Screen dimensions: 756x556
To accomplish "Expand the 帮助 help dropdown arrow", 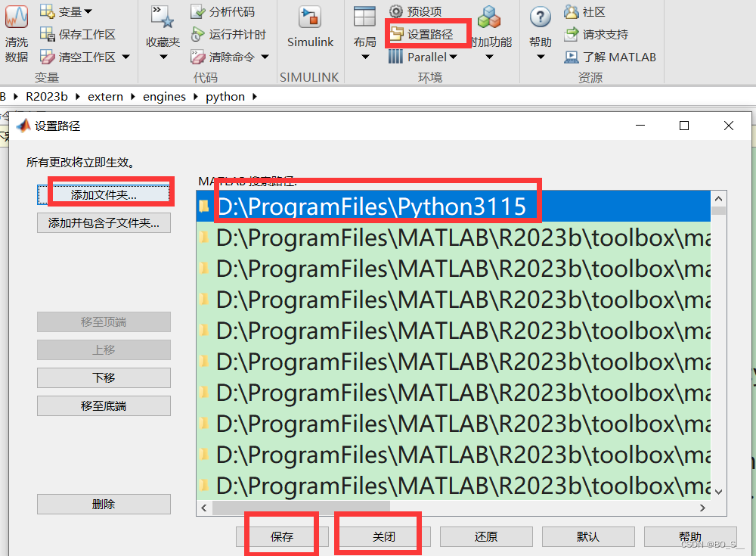I will 541,57.
